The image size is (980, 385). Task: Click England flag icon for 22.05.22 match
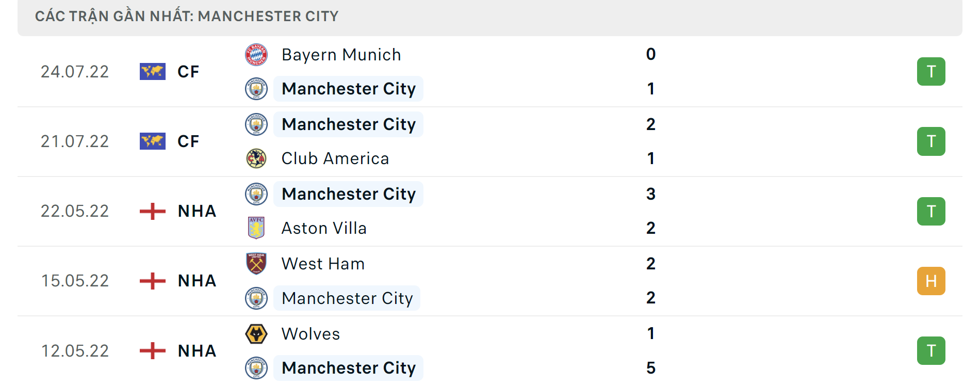(152, 211)
